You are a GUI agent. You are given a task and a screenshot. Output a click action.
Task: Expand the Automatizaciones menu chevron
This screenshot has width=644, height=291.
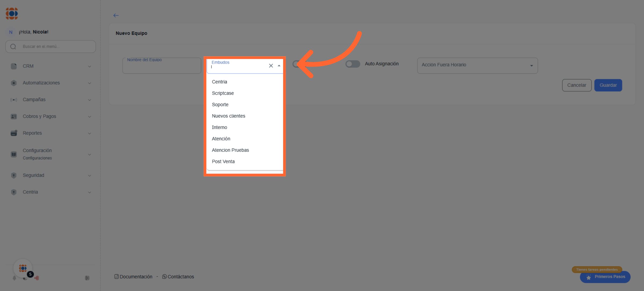[89, 83]
